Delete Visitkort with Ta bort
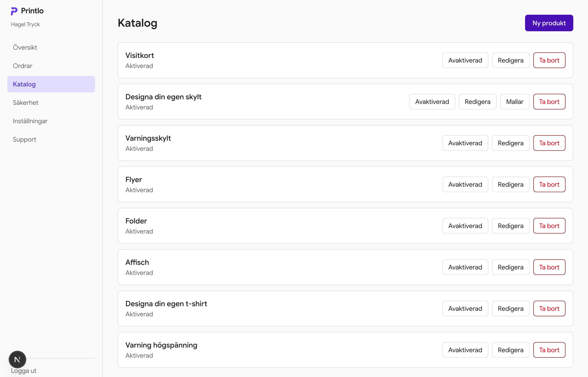588x377 pixels. pyautogui.click(x=549, y=60)
